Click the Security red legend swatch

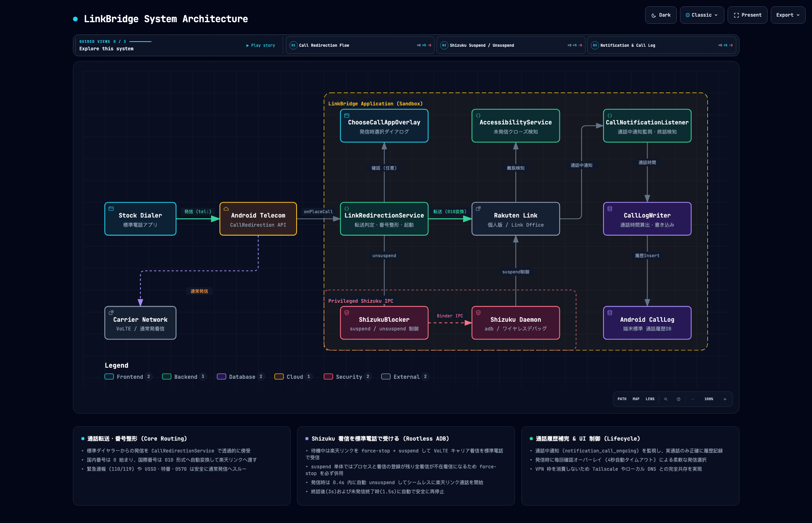coord(328,377)
